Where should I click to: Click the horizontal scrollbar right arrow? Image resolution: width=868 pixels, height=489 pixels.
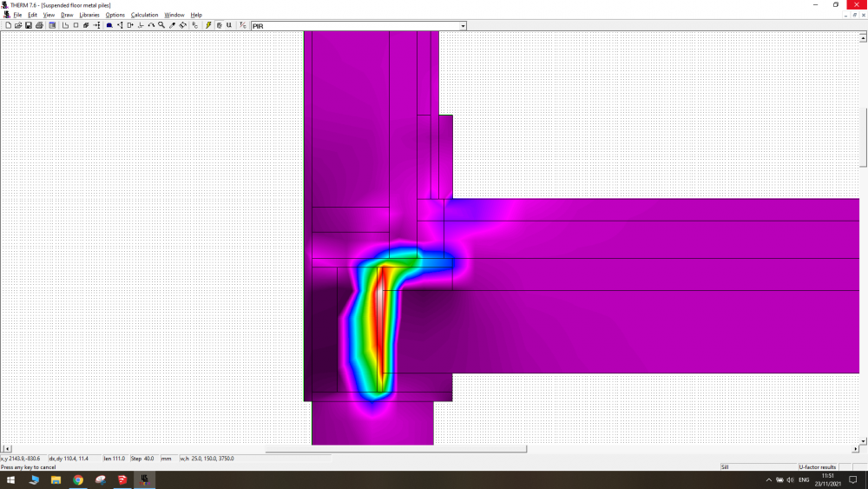855,448
